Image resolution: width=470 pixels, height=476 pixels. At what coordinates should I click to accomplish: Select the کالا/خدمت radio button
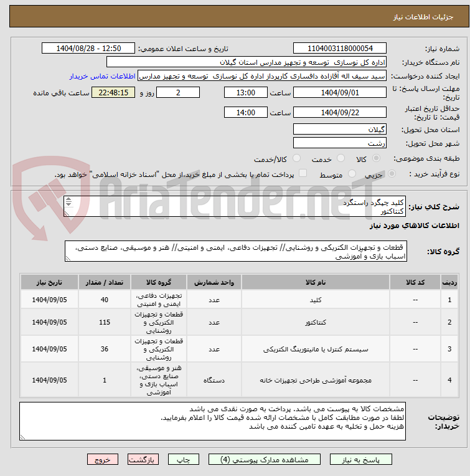click(x=296, y=158)
